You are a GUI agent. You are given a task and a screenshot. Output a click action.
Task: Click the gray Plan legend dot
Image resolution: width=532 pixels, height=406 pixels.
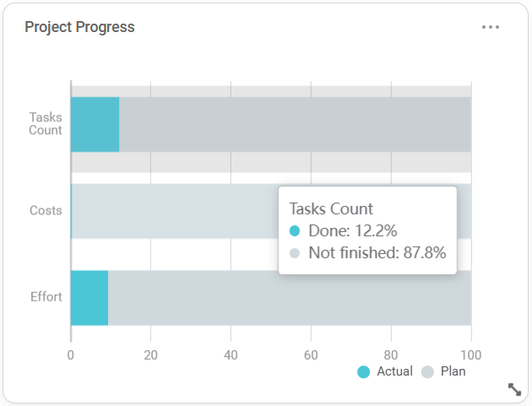click(x=427, y=371)
